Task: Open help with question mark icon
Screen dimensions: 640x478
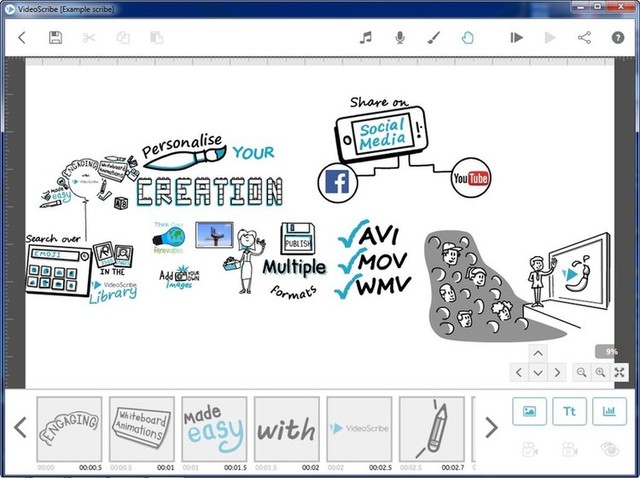Action: tap(618, 38)
